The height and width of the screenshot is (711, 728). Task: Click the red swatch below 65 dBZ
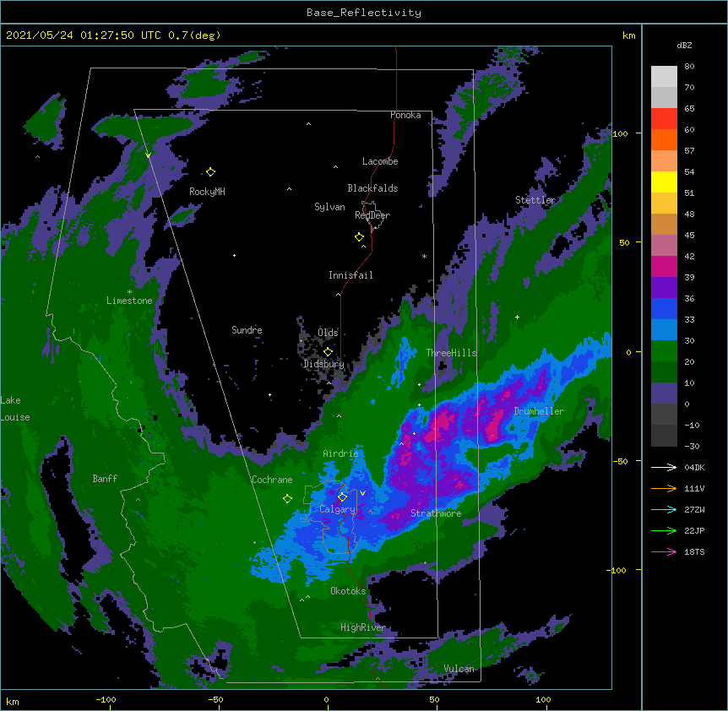pos(664,119)
